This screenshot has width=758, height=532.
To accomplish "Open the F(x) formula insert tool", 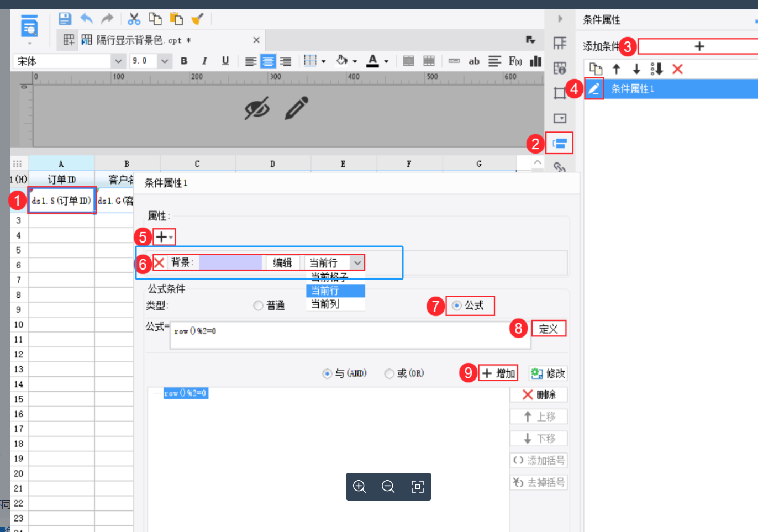I will pyautogui.click(x=515, y=61).
